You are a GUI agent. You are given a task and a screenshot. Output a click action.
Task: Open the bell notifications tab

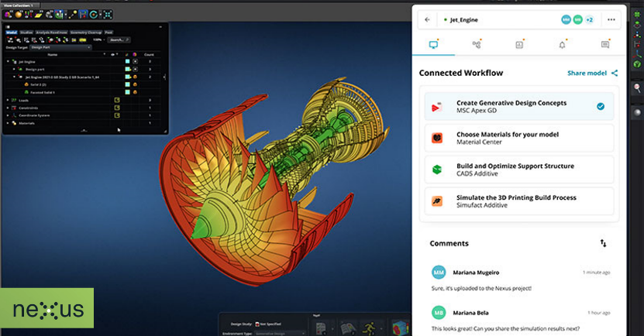[563, 44]
